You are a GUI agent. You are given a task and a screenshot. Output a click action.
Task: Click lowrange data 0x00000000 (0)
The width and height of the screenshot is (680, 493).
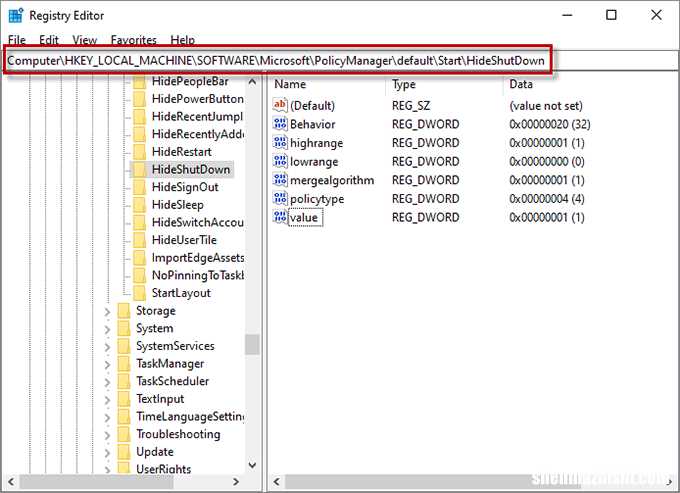pyautogui.click(x=547, y=162)
